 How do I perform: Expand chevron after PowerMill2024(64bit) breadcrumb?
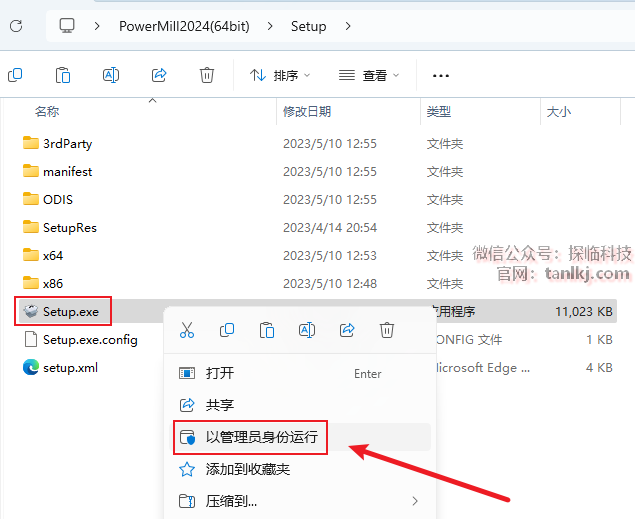point(270,26)
